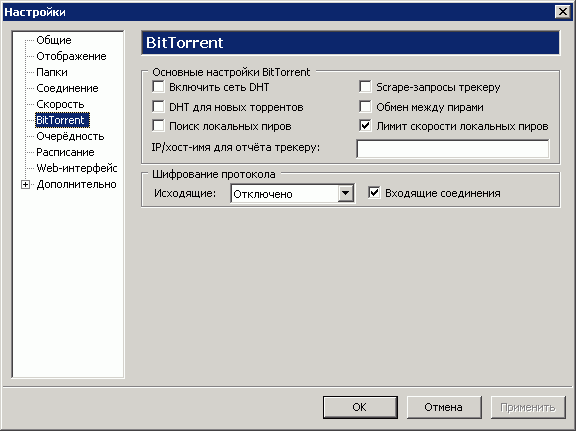Viewport: 576px width, 431px height.
Task: Open the 'Исходящие' encryption dropdown arrow
Action: tap(346, 193)
